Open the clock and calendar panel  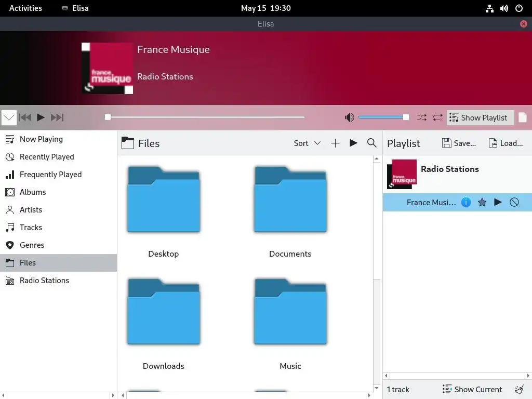[x=265, y=8]
